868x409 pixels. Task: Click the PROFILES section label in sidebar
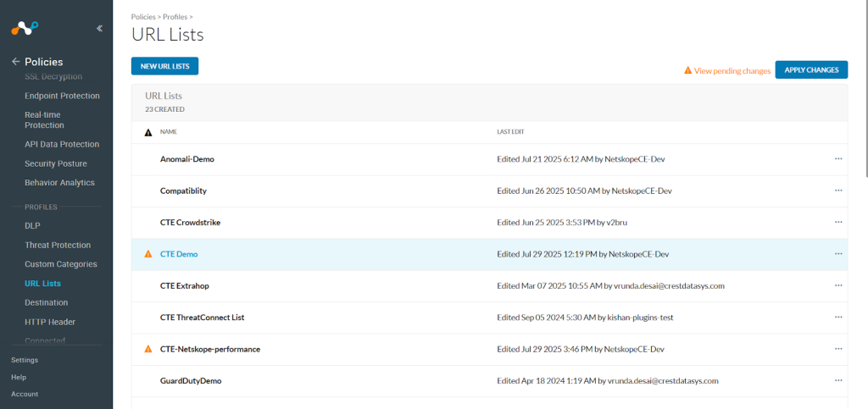[x=41, y=207]
